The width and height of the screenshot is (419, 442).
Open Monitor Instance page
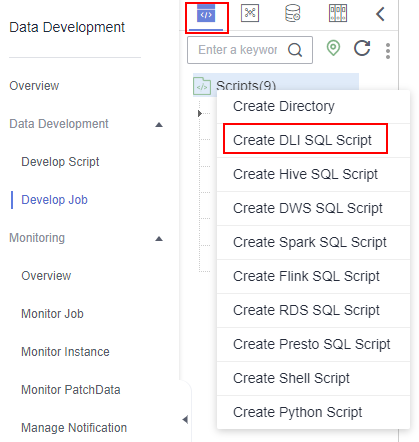coord(65,352)
